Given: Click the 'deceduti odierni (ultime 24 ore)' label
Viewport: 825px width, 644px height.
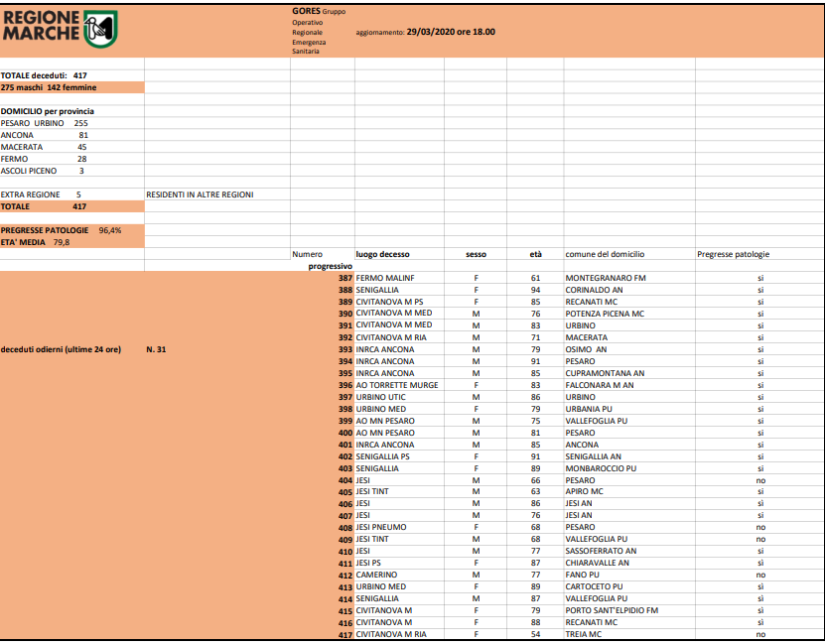Looking at the screenshot, I should (x=61, y=349).
